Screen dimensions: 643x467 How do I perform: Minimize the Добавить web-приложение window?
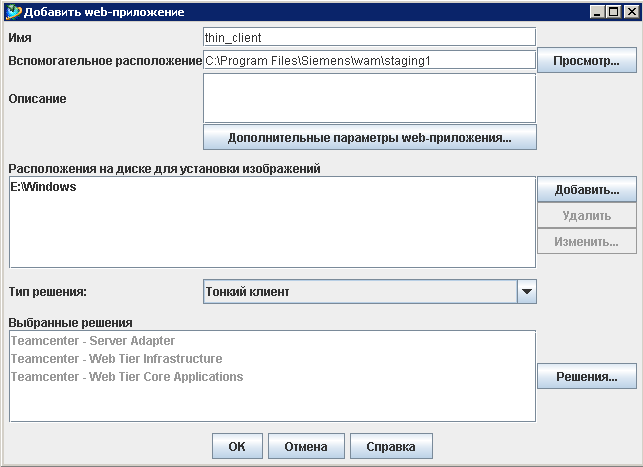[x=597, y=12]
